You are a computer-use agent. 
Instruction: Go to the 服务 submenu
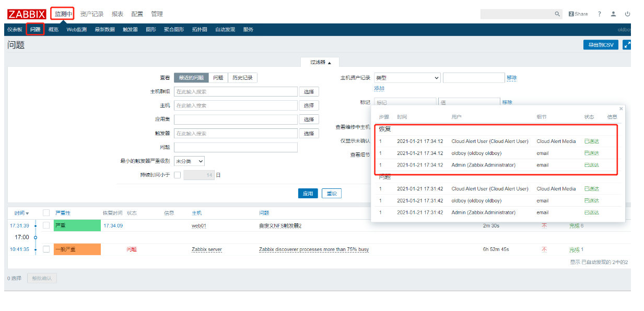click(x=248, y=30)
